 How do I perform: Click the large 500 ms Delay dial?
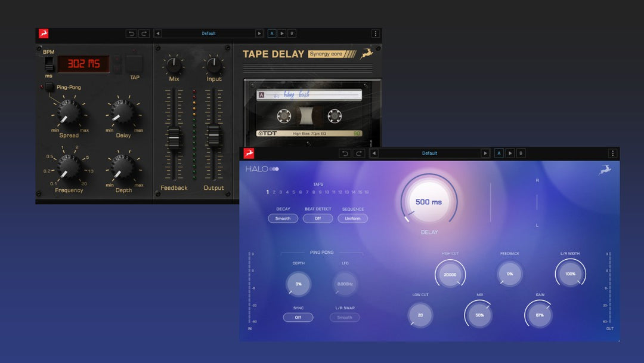pos(429,202)
